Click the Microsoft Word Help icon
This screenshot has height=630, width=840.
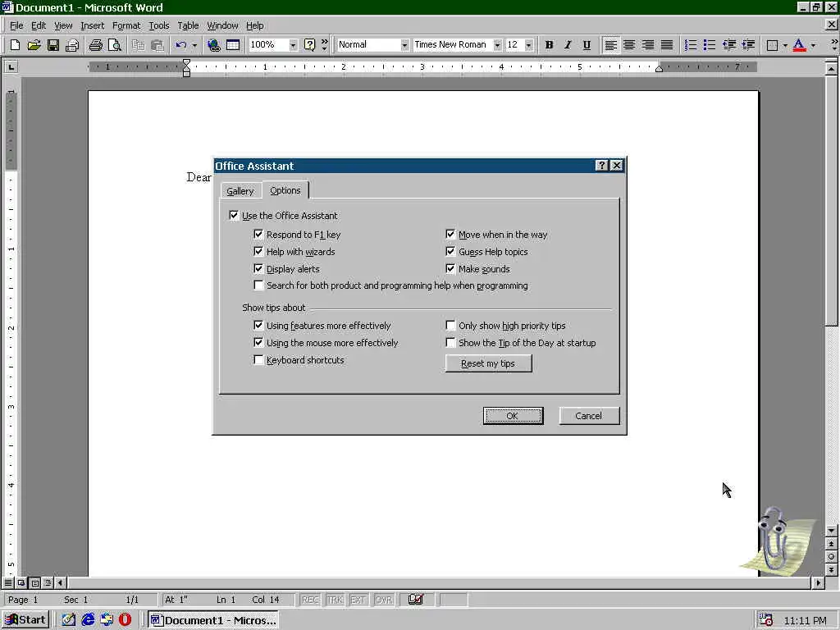coord(309,45)
